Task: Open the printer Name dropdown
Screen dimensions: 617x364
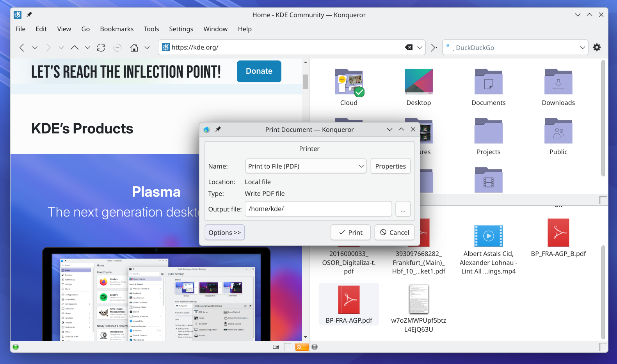Action: 306,166
